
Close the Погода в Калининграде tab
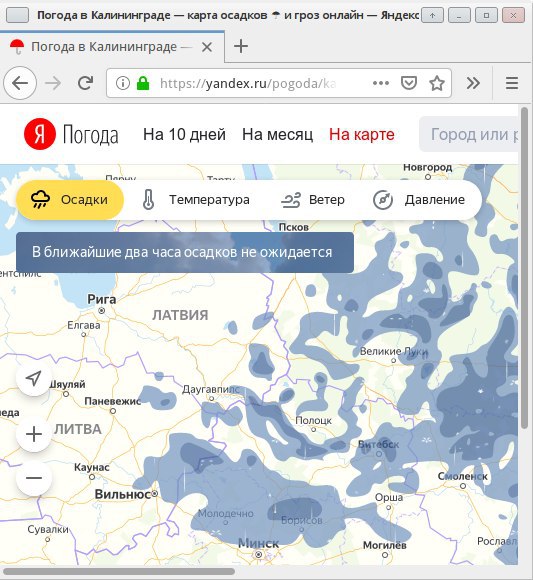click(x=207, y=47)
